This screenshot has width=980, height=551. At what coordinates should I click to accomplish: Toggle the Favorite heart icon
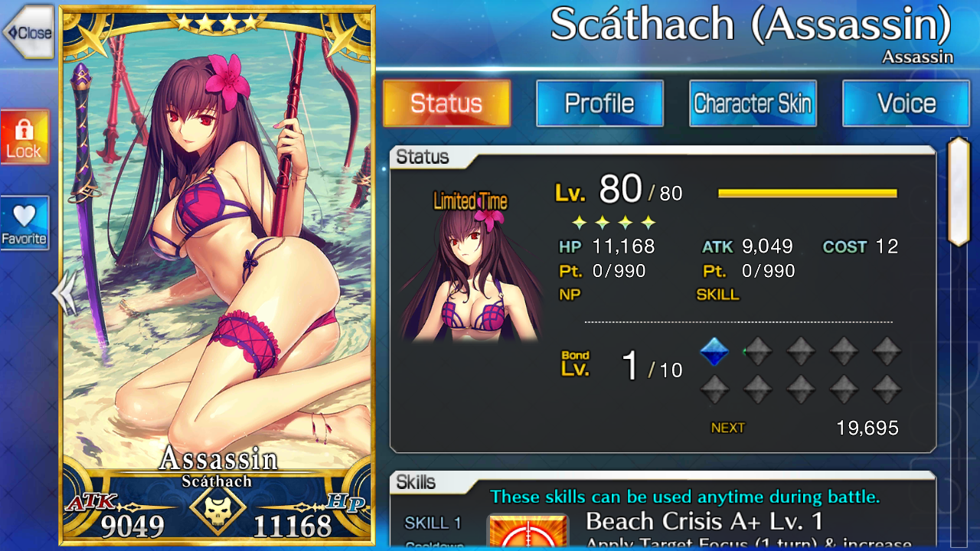(24, 223)
